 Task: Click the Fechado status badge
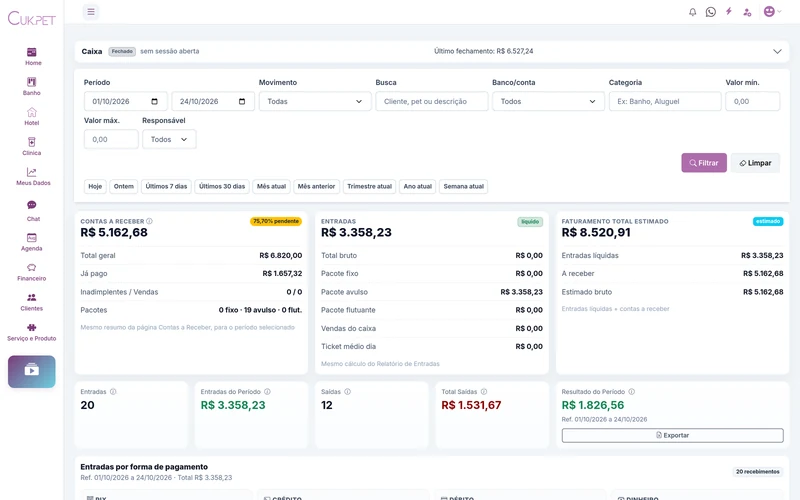122,52
